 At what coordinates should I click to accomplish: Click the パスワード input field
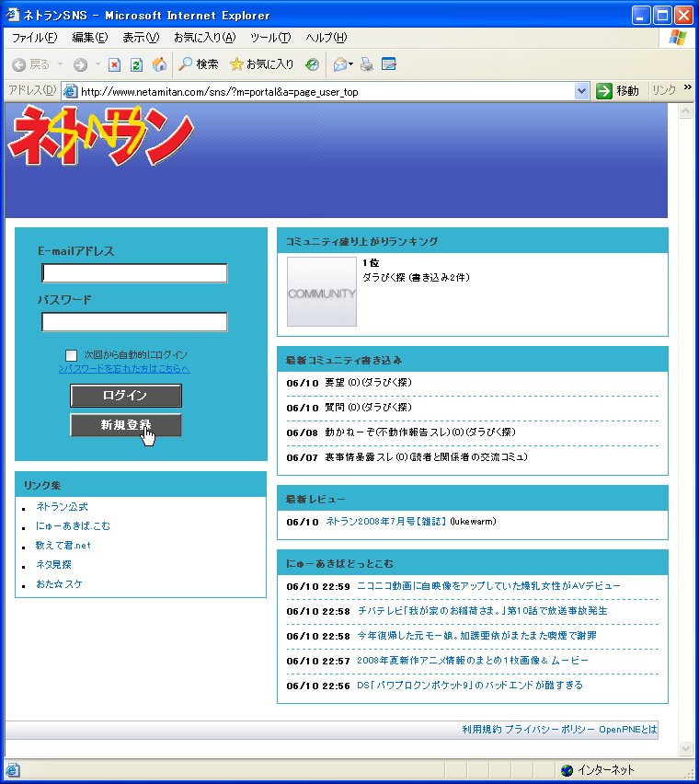click(x=134, y=322)
